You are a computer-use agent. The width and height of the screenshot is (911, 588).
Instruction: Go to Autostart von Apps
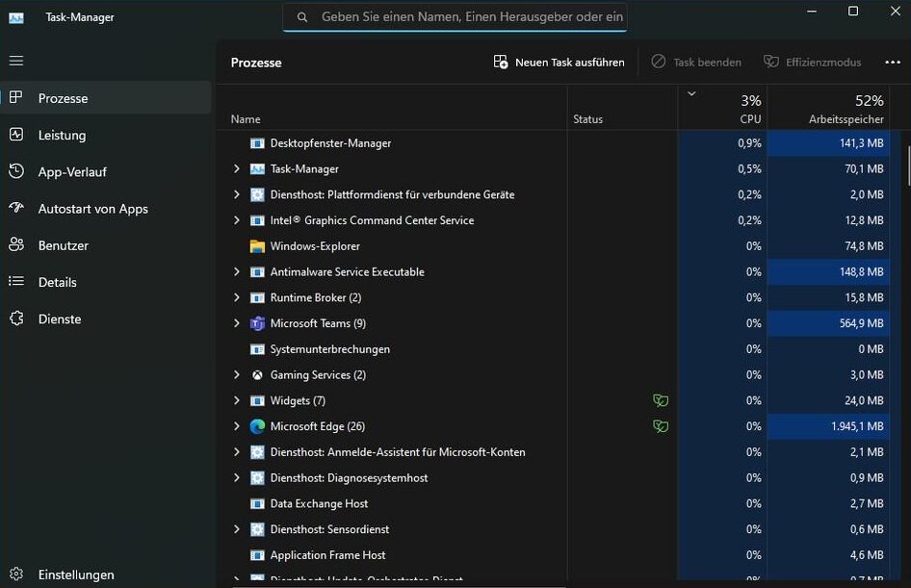tap(106, 209)
